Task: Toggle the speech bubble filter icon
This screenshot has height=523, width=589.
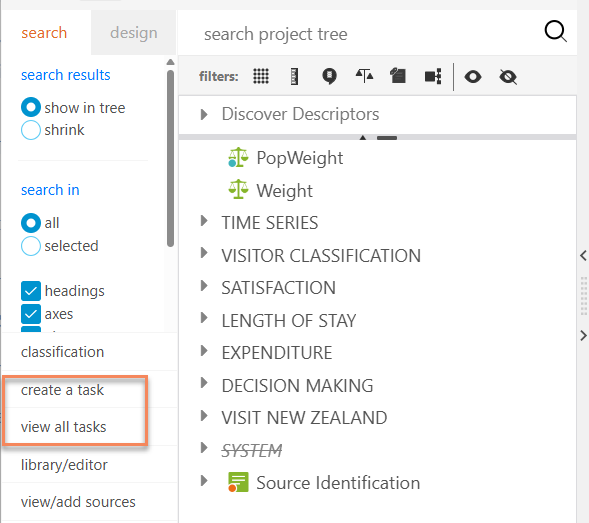Action: coord(329,76)
